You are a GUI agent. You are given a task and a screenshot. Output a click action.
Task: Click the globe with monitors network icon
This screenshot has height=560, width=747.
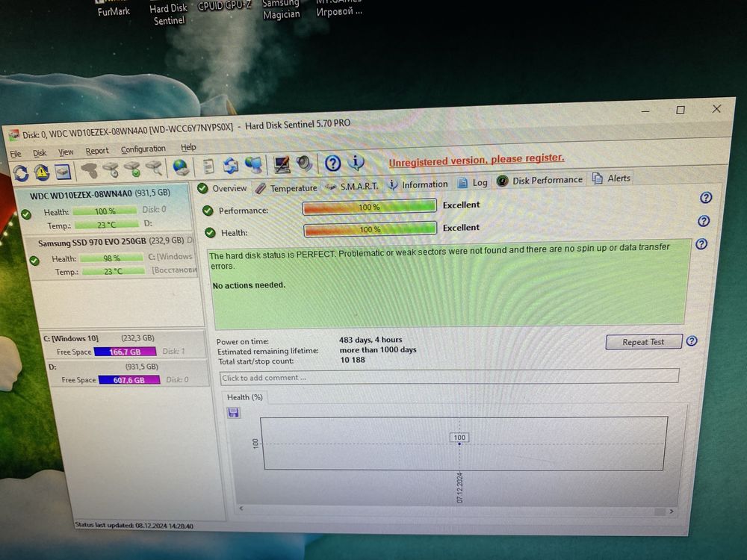[253, 165]
